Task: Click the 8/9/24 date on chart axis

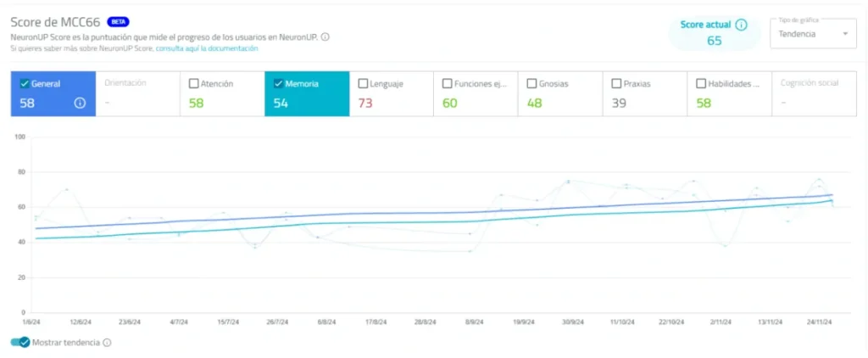Action: click(475, 322)
